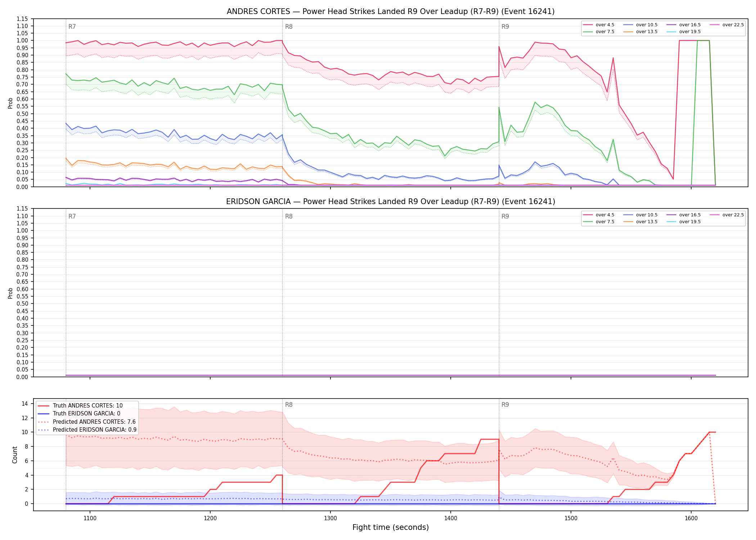Click the 14 tick on Count axis

pos(25,404)
